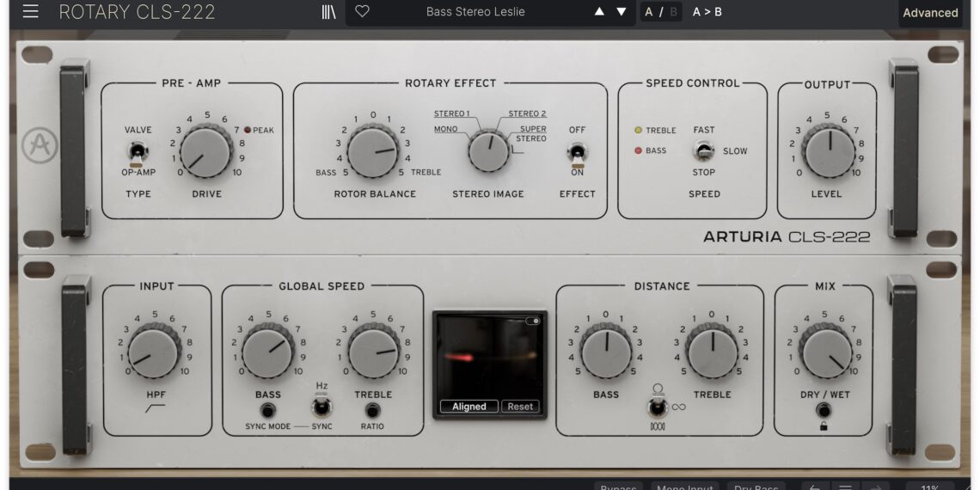Click the Arturia logo emblem
The image size is (980, 490).
tap(40, 145)
